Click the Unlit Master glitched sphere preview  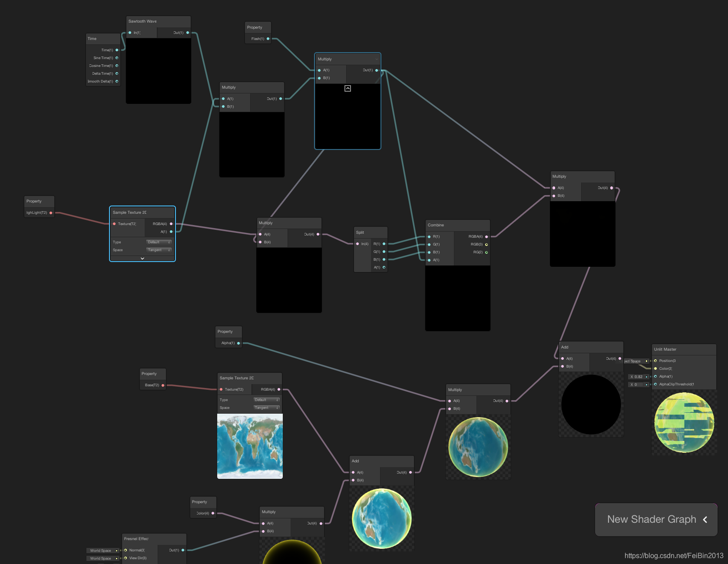pyautogui.click(x=684, y=422)
